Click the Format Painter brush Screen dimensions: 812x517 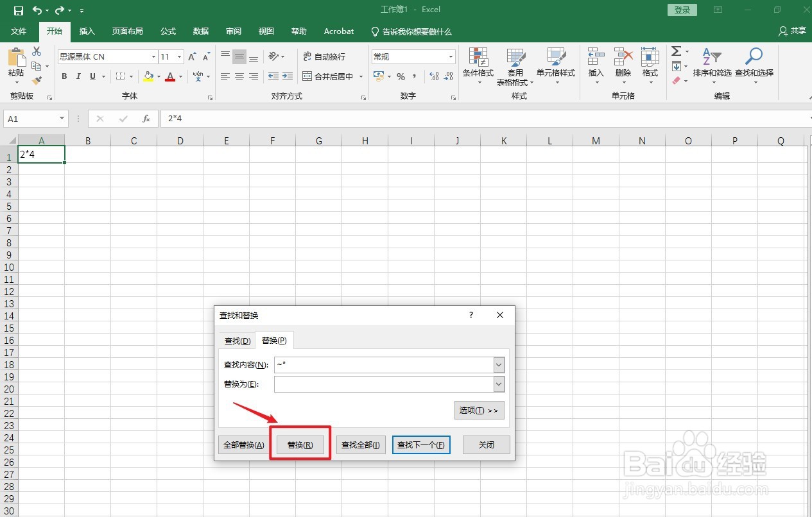click(37, 81)
